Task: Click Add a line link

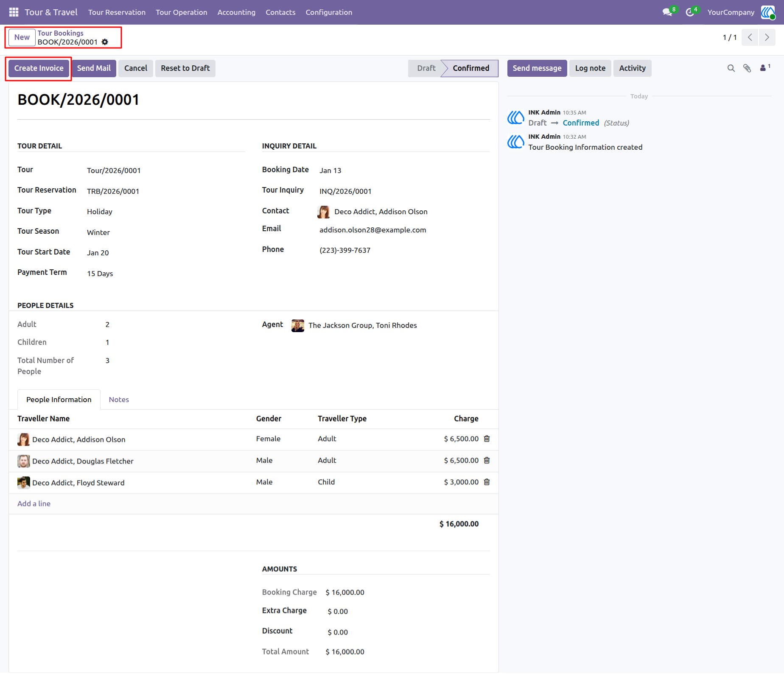Action: tap(34, 503)
